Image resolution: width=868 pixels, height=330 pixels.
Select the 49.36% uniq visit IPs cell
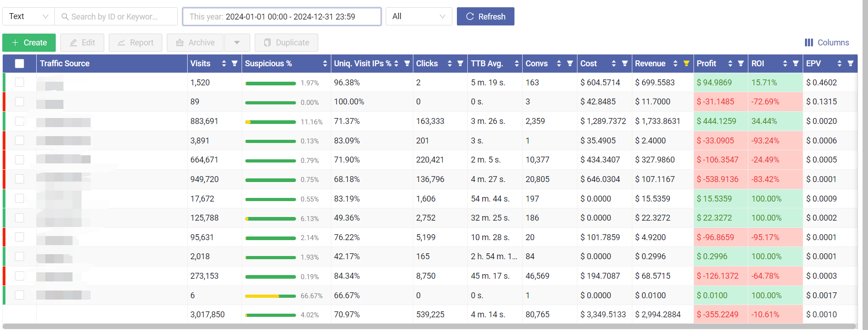[372, 218]
